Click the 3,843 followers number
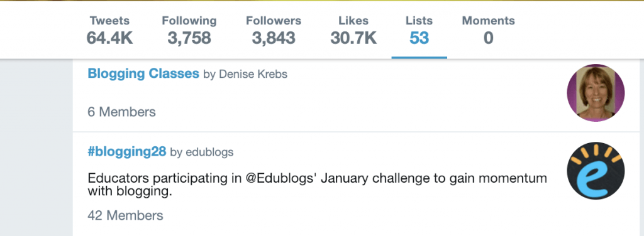 [x=274, y=38]
